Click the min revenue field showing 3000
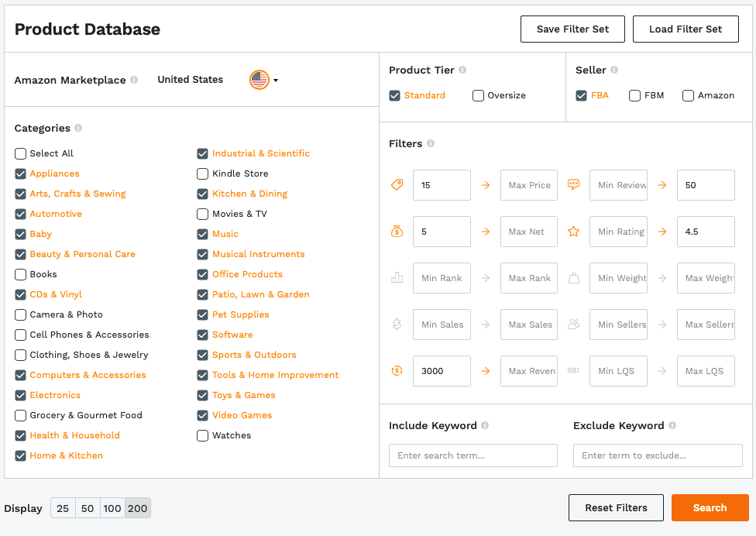Screen dimensions: 756x536 point(442,371)
